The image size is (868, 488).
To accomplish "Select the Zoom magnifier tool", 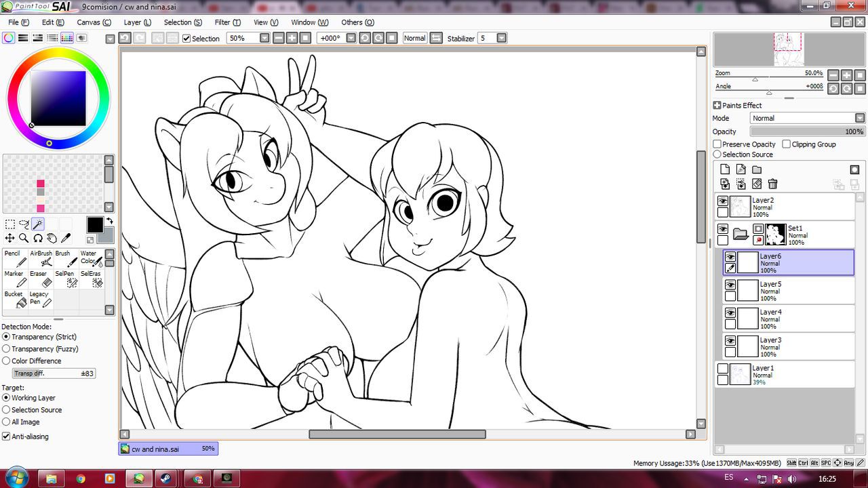I will pos(24,238).
